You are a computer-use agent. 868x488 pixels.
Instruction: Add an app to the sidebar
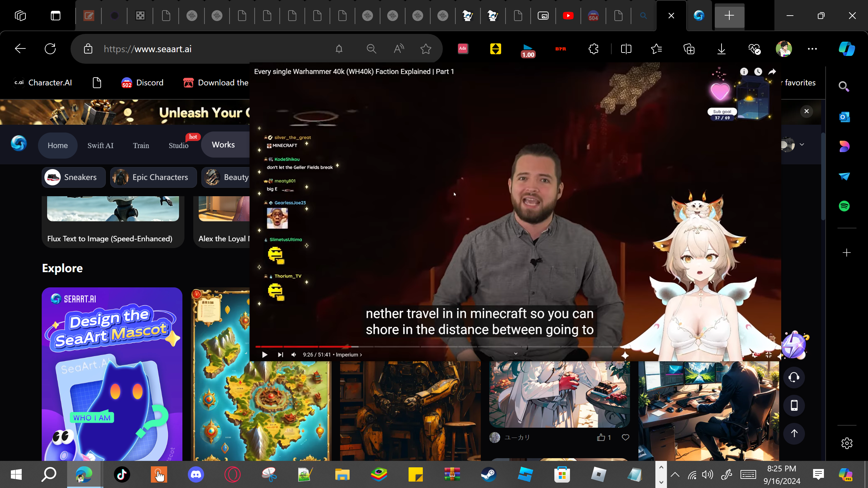click(x=847, y=253)
